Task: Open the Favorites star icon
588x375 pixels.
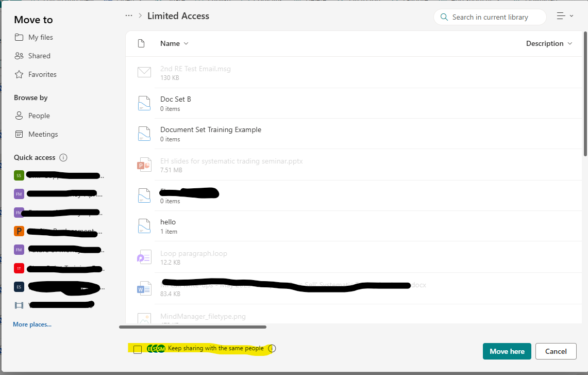Action: pyautogui.click(x=19, y=74)
